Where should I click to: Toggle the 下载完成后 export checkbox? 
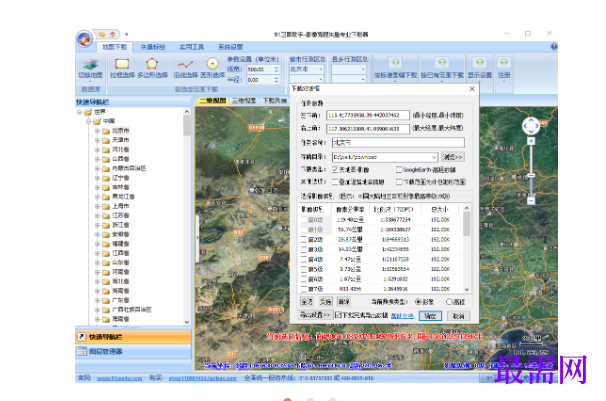coord(338,315)
